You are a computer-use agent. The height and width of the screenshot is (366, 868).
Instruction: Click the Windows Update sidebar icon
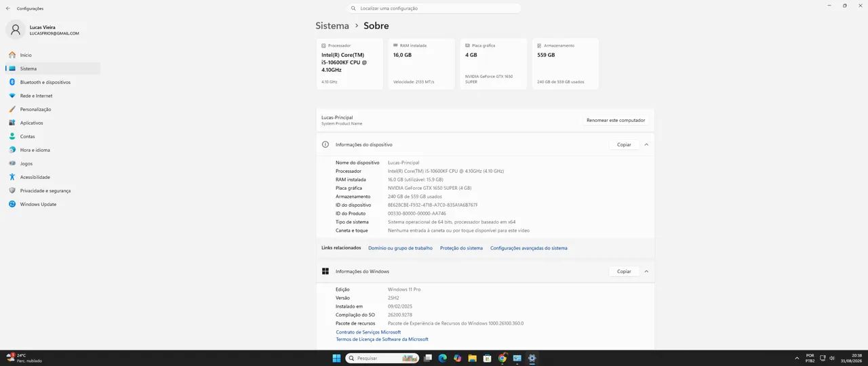[x=12, y=204]
